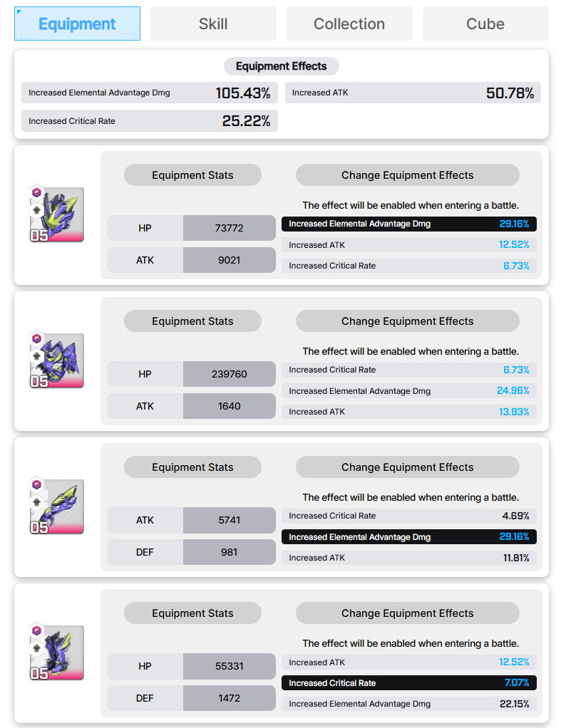561x728 pixels.
Task: Select helmet's highlighted Elemental Advantage Dmg 29.16% effect
Action: [x=409, y=224]
